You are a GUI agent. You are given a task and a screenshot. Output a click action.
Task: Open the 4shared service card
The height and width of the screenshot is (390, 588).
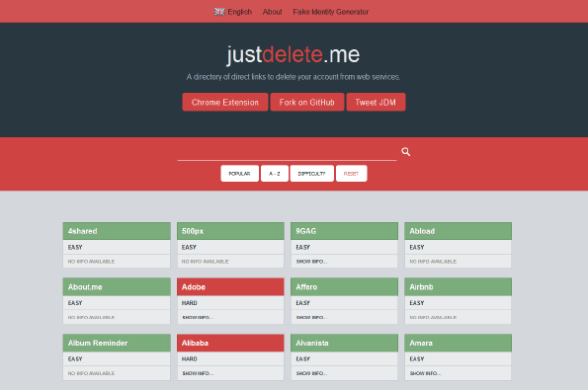pos(117,231)
